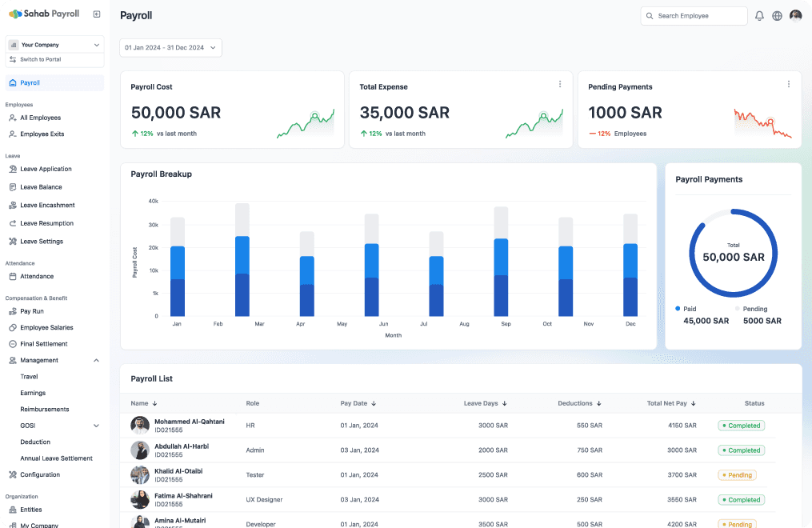Sort by Deductions column
Viewport: 812px width, 528px height.
pos(579,403)
